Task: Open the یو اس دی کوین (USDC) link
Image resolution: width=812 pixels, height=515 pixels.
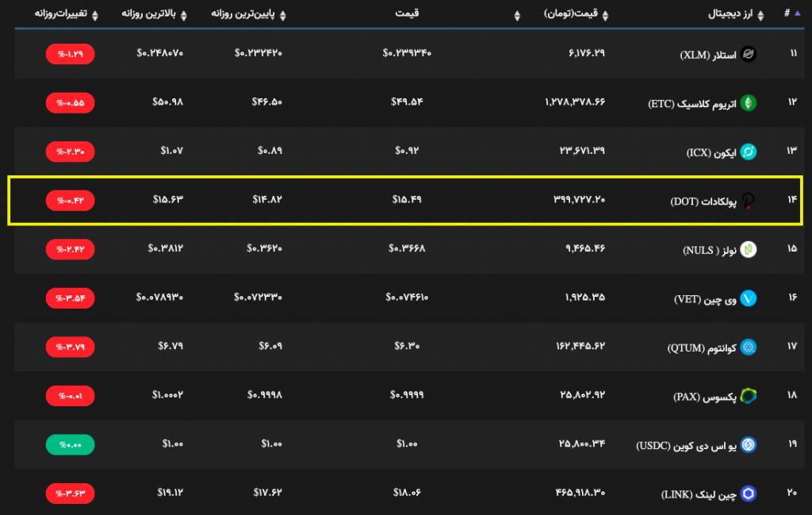Action: pyautogui.click(x=686, y=446)
